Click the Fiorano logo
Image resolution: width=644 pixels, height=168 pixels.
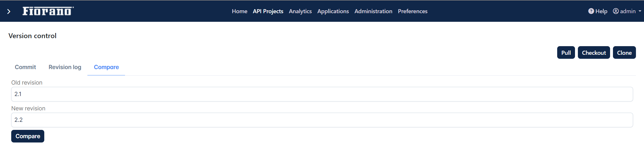tap(48, 11)
